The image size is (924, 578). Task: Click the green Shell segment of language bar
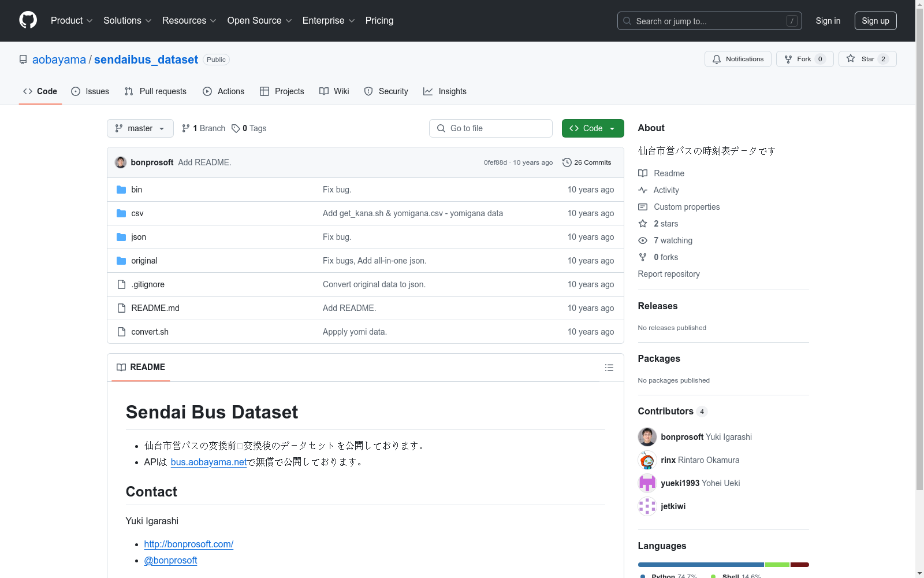[x=777, y=565]
